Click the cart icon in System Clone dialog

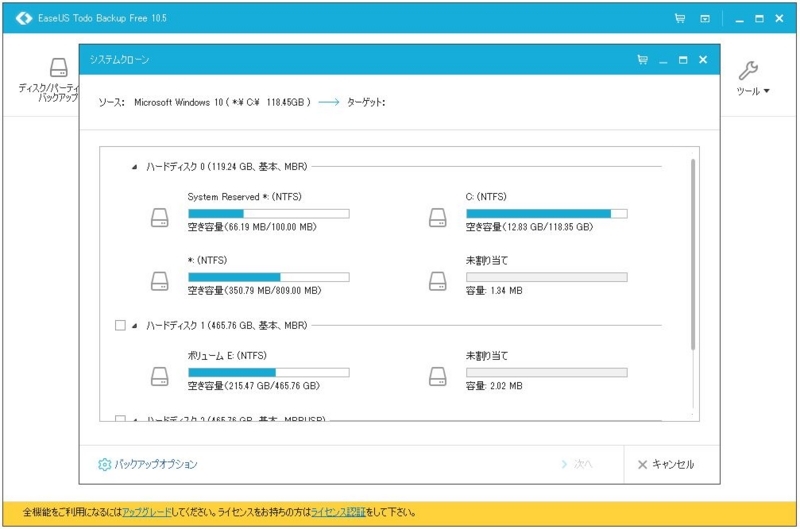point(642,60)
